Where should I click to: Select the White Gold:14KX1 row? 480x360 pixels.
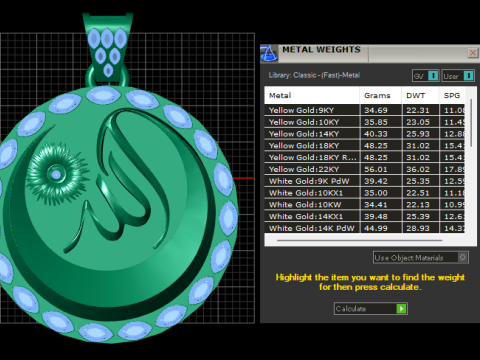(x=365, y=217)
